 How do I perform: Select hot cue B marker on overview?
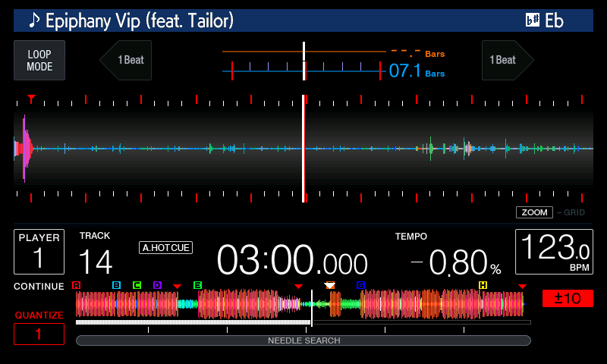116,285
